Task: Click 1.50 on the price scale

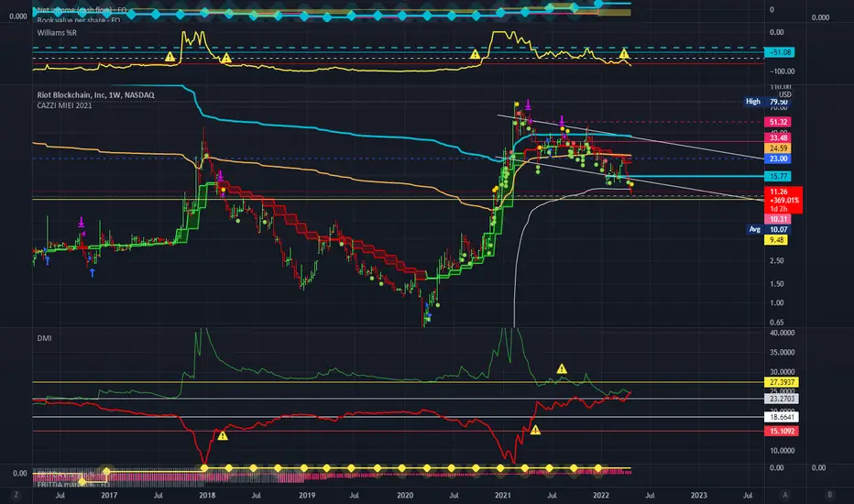Action: (x=777, y=284)
